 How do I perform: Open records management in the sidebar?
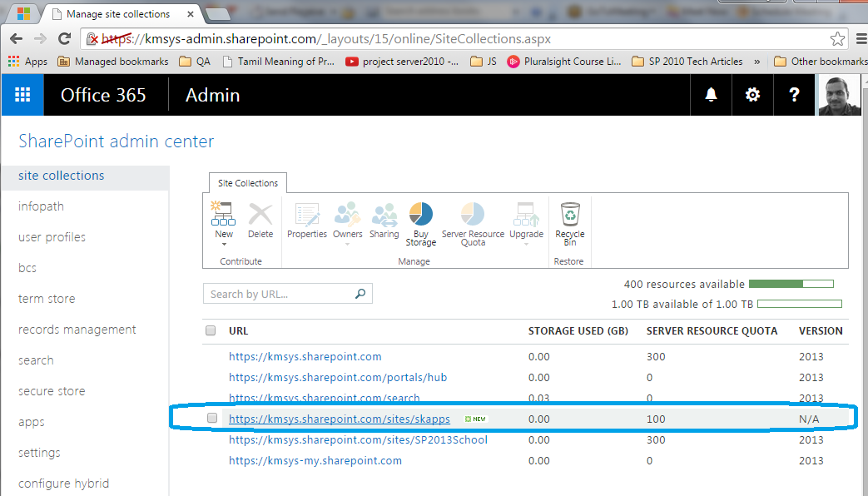(77, 330)
